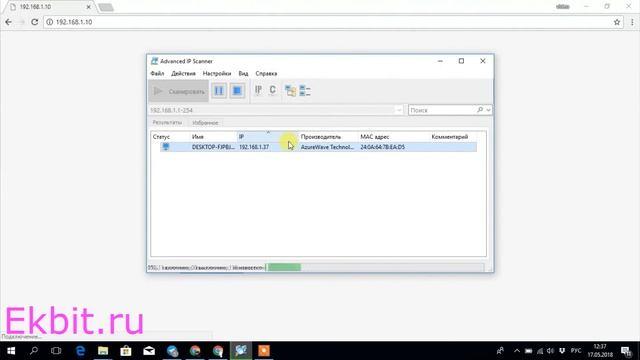Open the Настройки menu

(217, 73)
